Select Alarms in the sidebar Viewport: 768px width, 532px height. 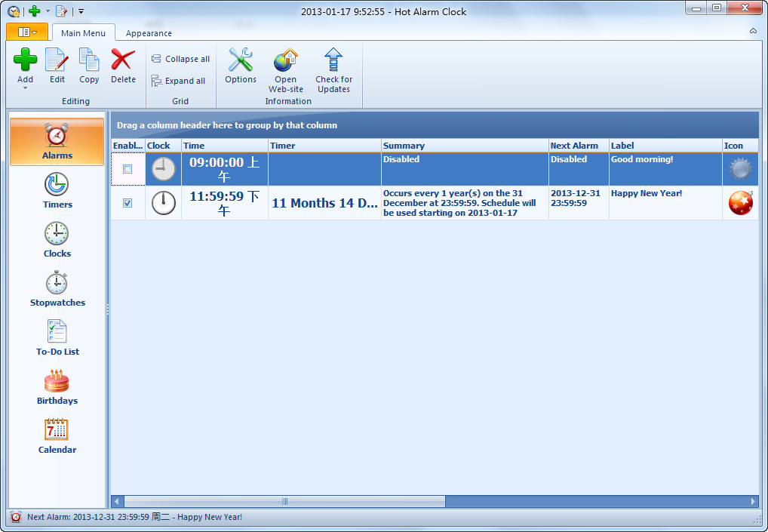pyautogui.click(x=57, y=142)
